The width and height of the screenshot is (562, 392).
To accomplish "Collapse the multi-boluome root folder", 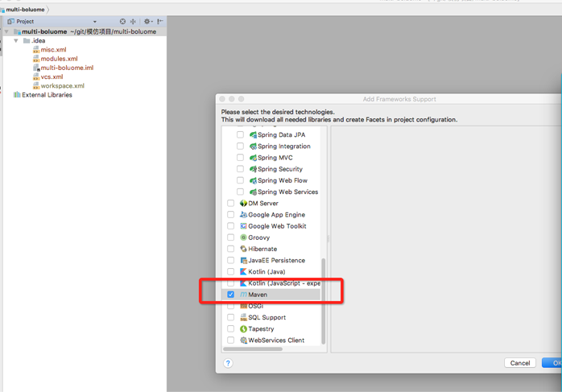I will [x=6, y=32].
